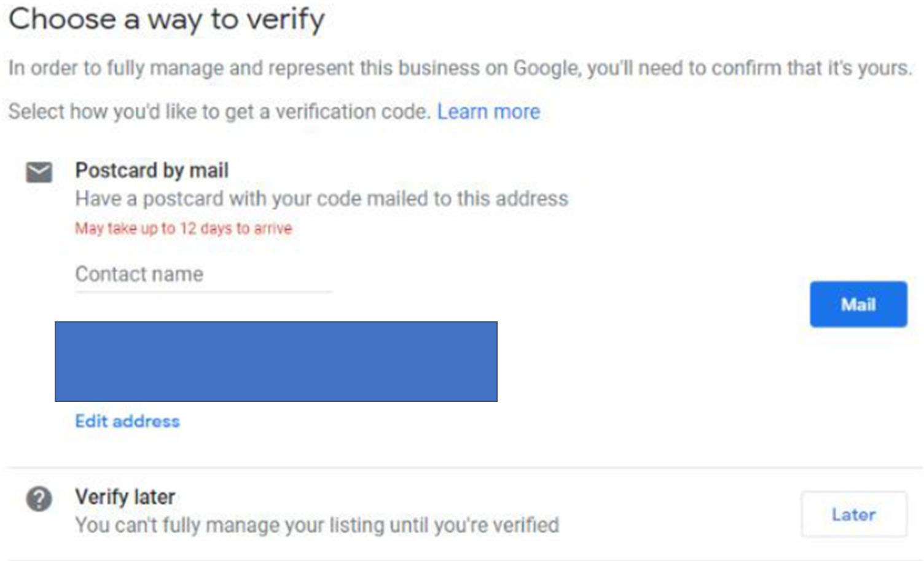
Task: Click the envelope icon beside Postcard by mail
Action: pos(39,173)
